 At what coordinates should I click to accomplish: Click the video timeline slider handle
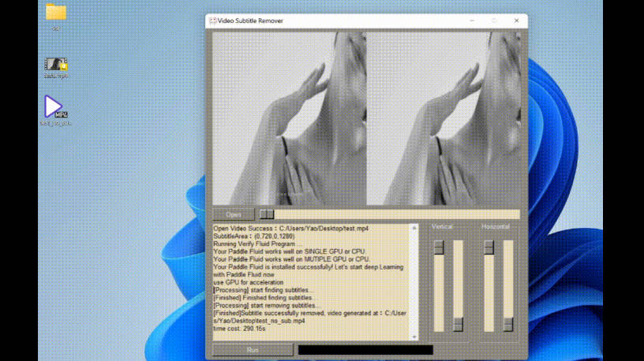click(x=267, y=214)
